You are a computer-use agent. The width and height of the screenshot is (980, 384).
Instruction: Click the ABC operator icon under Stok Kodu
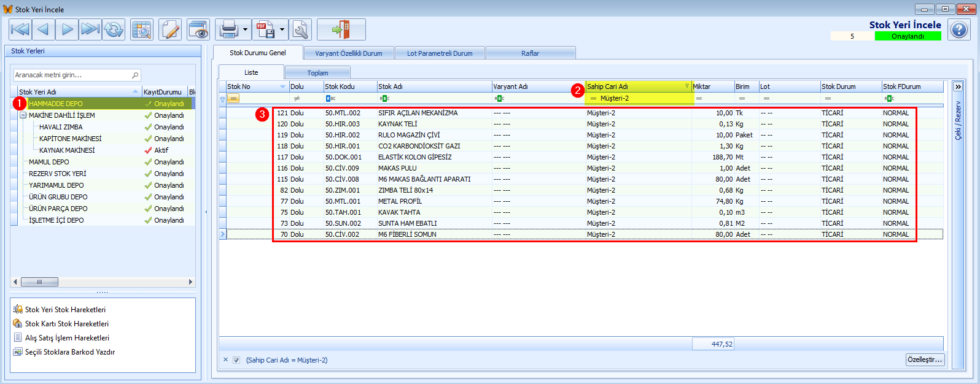[330, 98]
